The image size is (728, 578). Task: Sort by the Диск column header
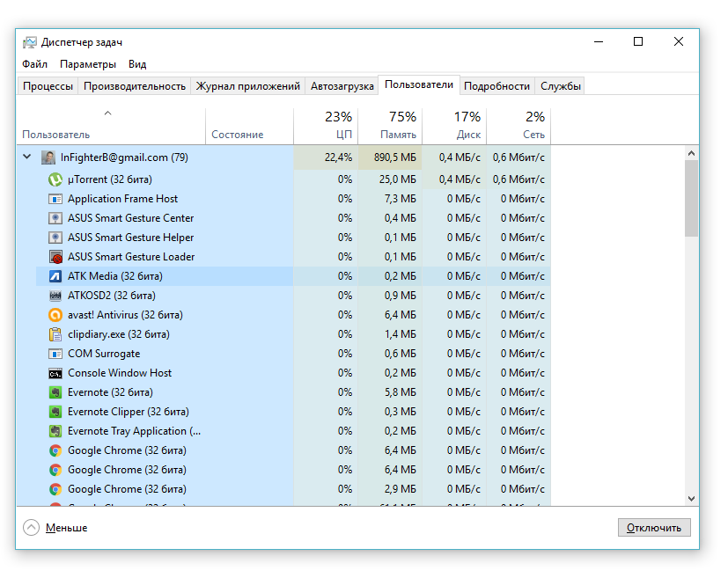point(454,126)
